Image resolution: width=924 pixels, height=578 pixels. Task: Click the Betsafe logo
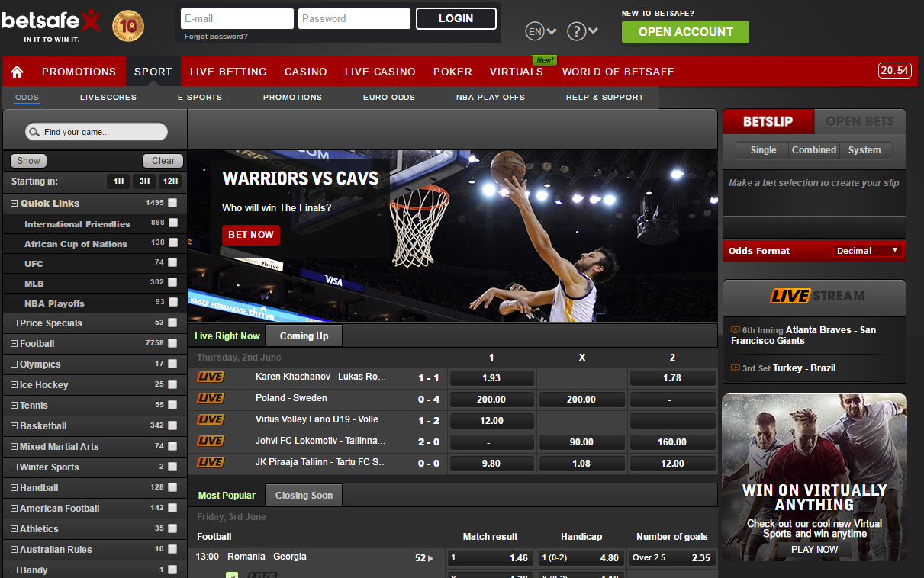[51, 25]
